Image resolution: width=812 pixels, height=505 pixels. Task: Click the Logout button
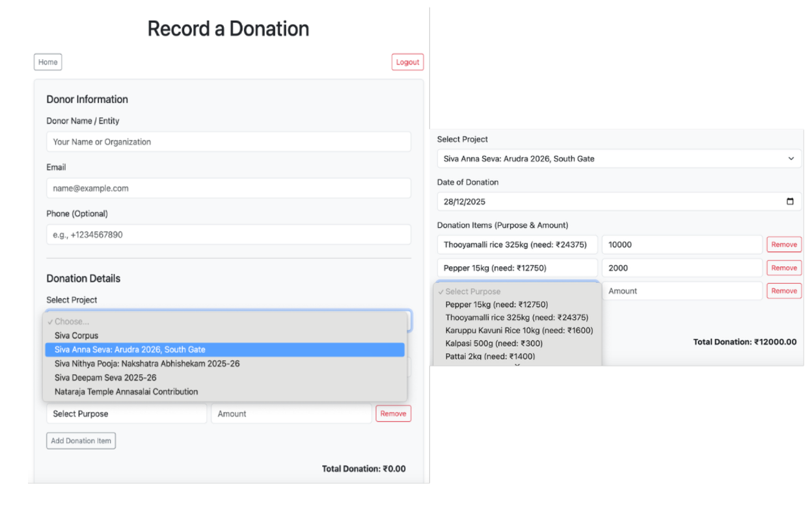[x=407, y=62]
